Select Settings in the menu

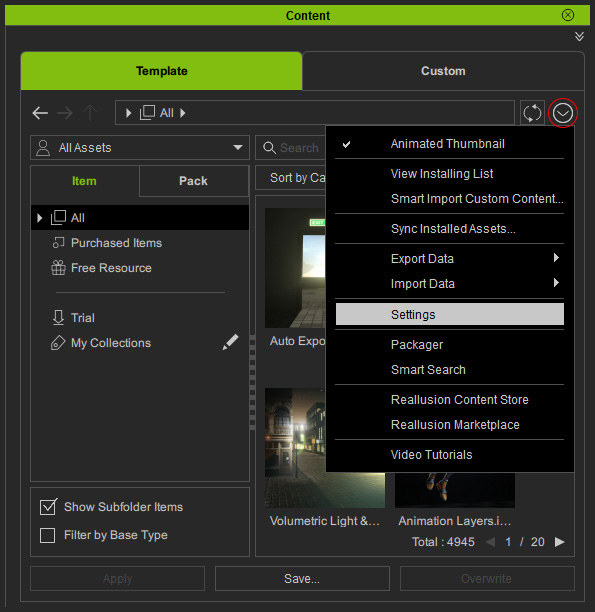point(449,314)
